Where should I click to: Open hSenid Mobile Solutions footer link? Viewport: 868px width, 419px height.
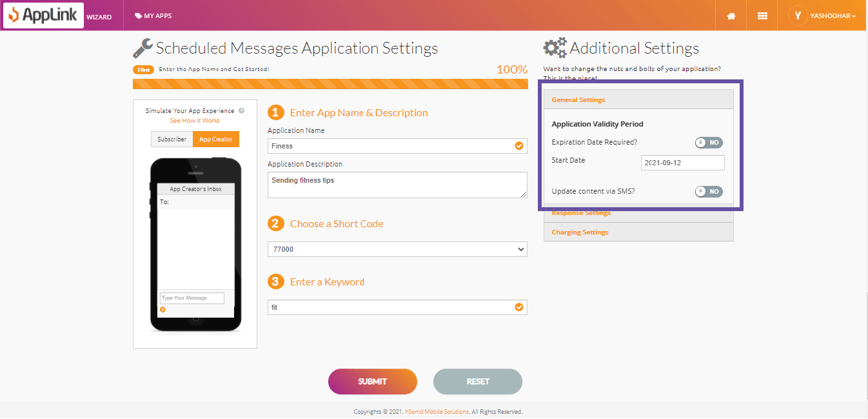[437, 412]
